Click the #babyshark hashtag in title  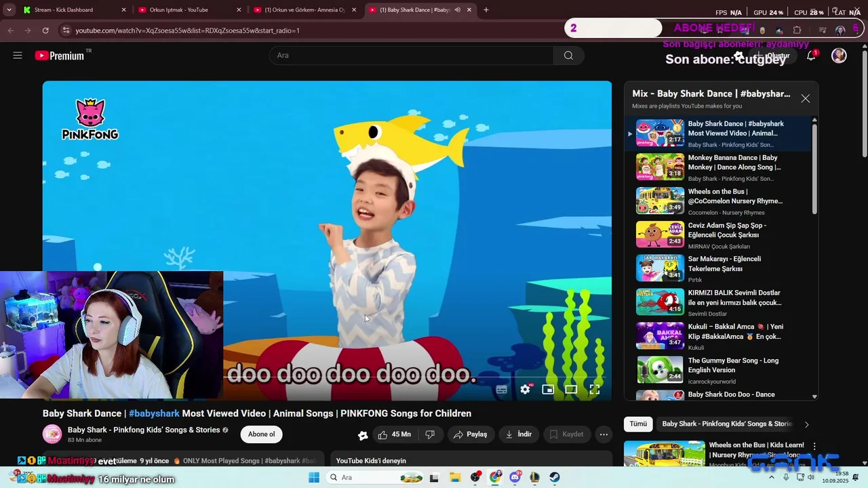[x=154, y=413]
